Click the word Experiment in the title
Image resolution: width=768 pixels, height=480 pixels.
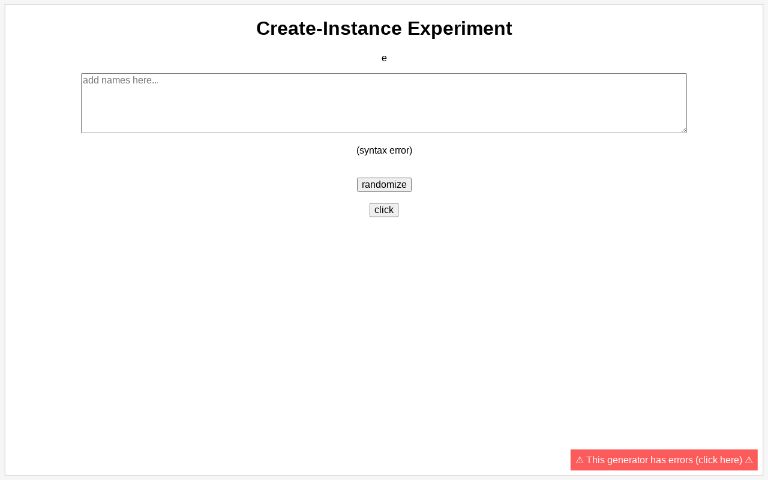click(x=460, y=29)
